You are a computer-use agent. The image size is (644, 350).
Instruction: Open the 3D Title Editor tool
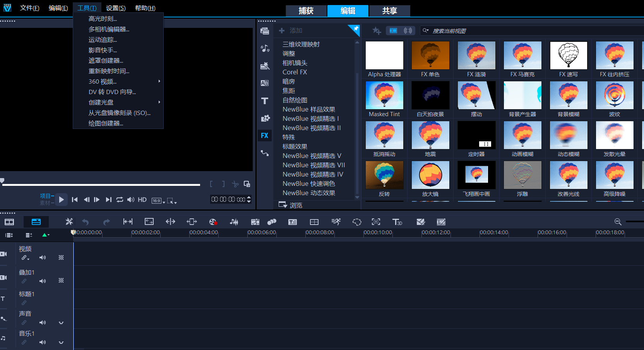[397, 222]
